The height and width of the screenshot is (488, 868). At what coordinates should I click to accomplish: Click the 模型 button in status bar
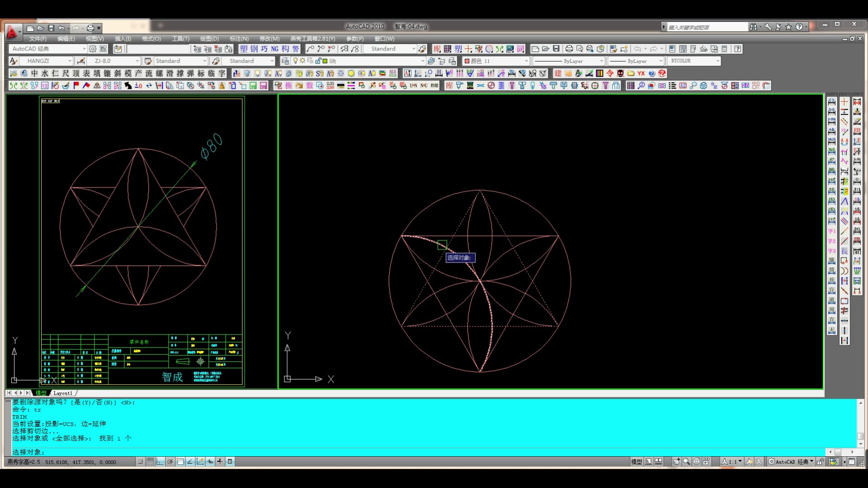click(x=636, y=461)
